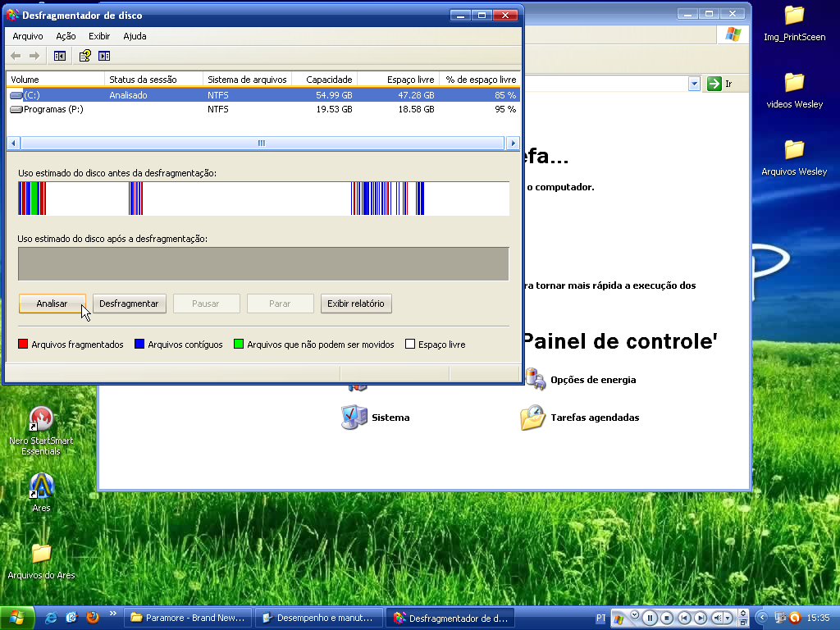
Task: Click the show/hide action pane toolbar icon
Action: pyautogui.click(x=104, y=56)
